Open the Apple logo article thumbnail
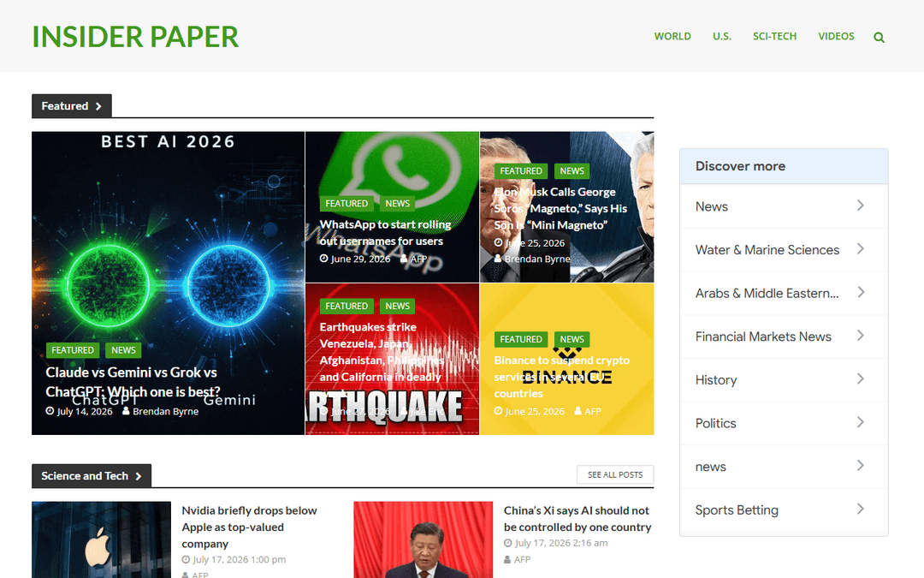924x578 pixels. click(101, 539)
